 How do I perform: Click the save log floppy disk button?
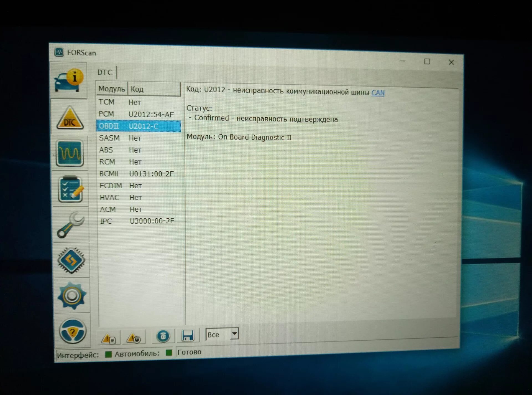click(x=188, y=335)
